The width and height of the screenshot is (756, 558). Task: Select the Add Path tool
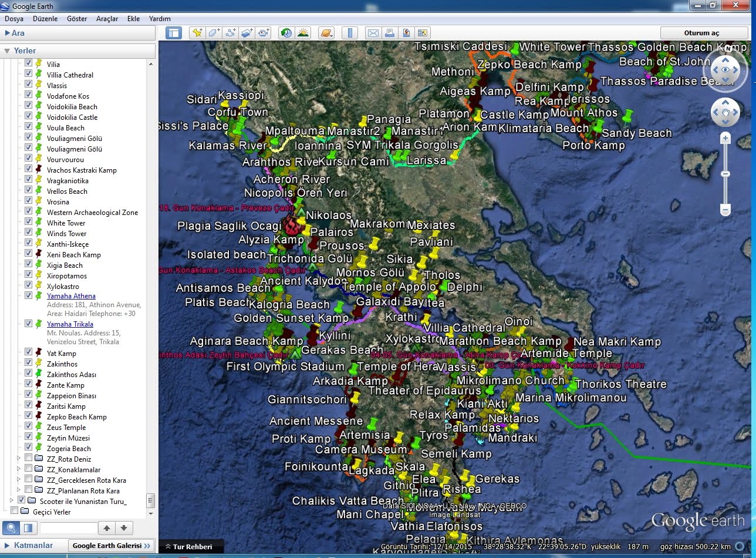click(x=231, y=33)
